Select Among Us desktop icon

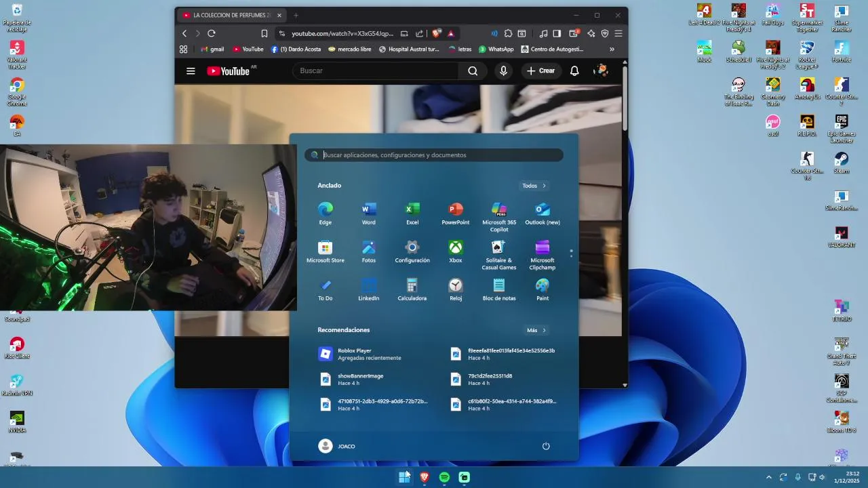pyautogui.click(x=807, y=89)
